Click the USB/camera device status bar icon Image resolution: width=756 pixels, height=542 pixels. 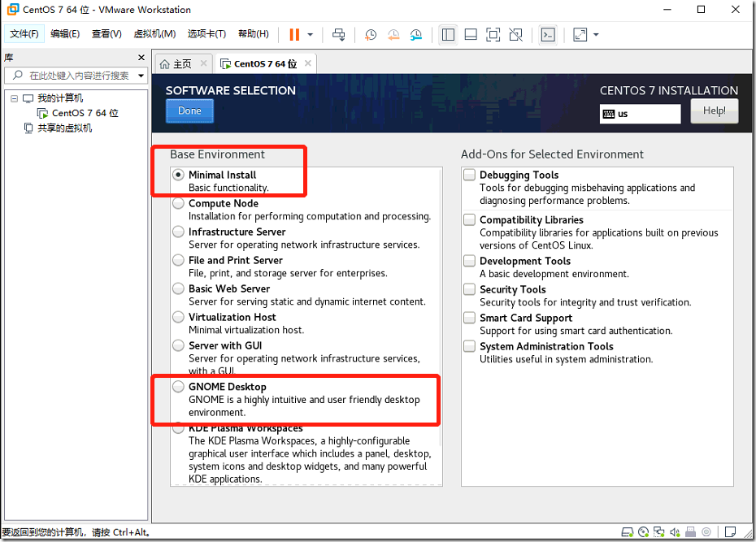point(706,532)
